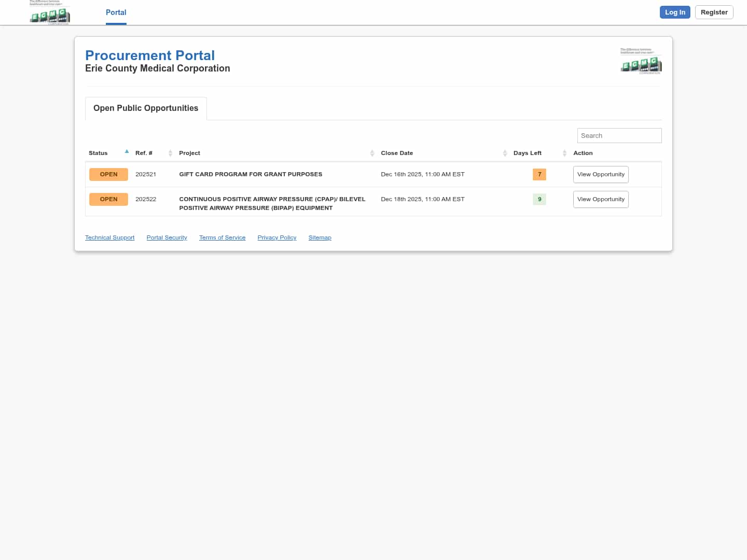747x560 pixels.
Task: View Opportunity for CPAP/BIPAP Equipment
Action: click(601, 199)
